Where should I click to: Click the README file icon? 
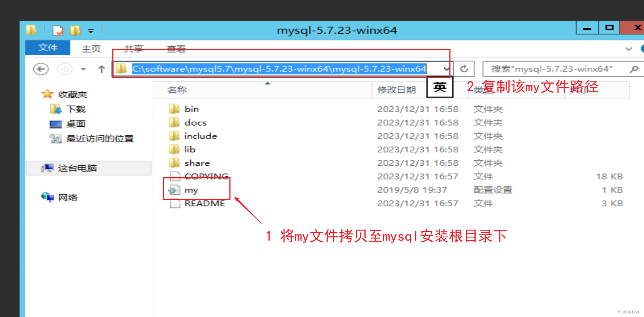click(175, 203)
